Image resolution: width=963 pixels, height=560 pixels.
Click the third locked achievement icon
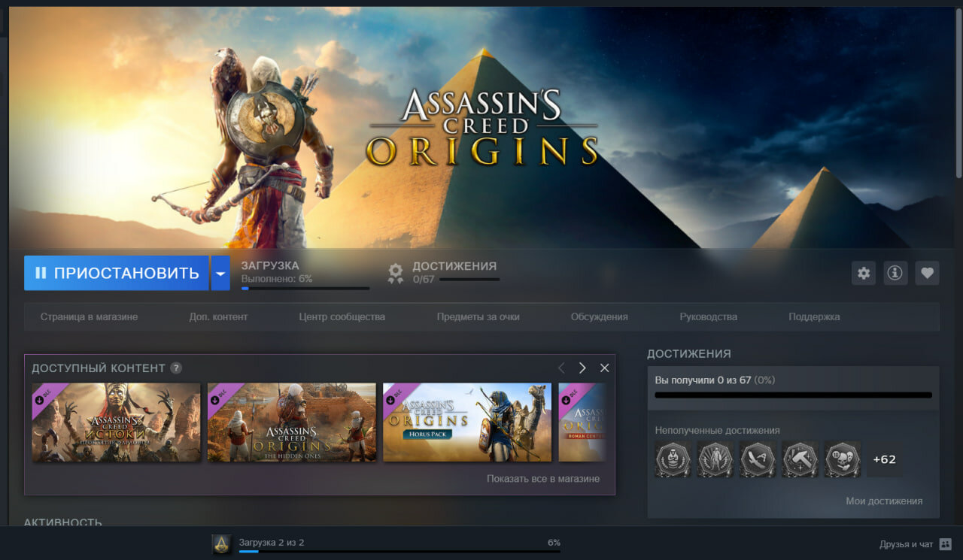coord(758,459)
